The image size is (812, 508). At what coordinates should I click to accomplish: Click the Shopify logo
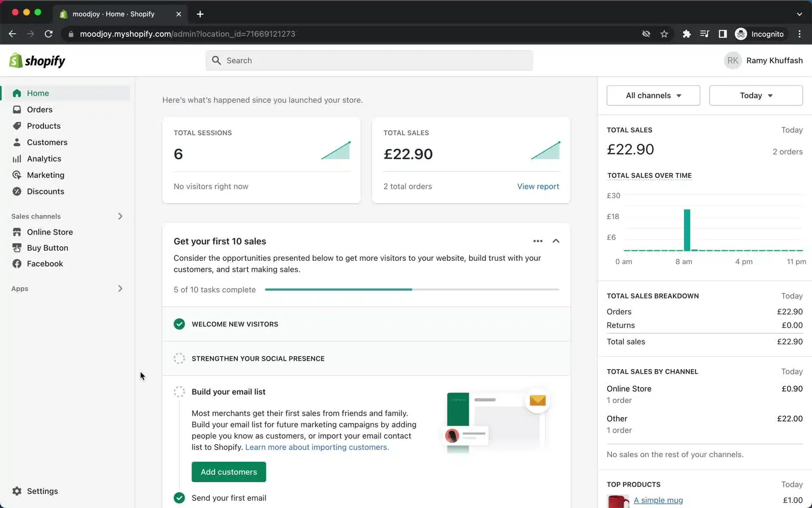[37, 60]
